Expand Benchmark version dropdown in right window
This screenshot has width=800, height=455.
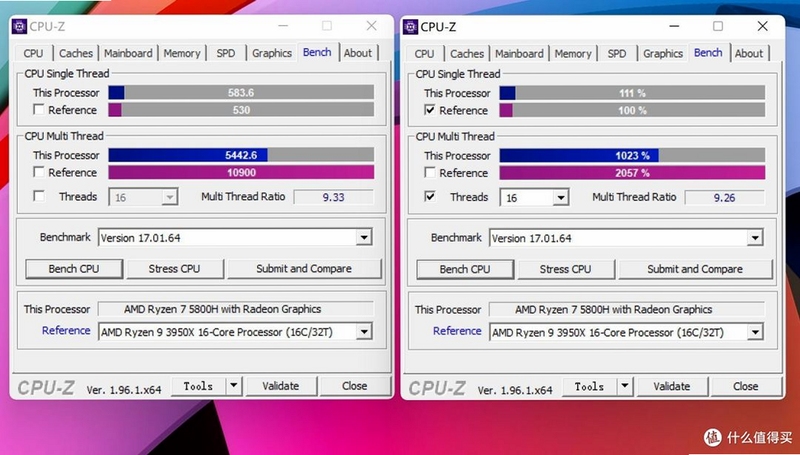755,238
